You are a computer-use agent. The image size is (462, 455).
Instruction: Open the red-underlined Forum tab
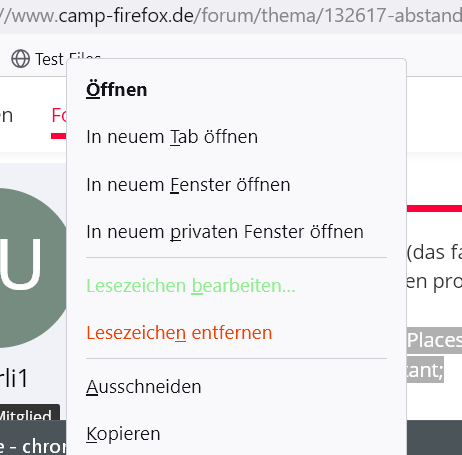59,116
